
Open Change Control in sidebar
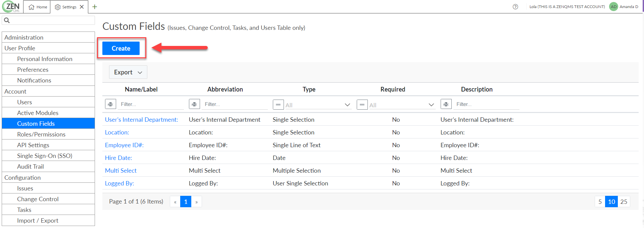[48, 199]
